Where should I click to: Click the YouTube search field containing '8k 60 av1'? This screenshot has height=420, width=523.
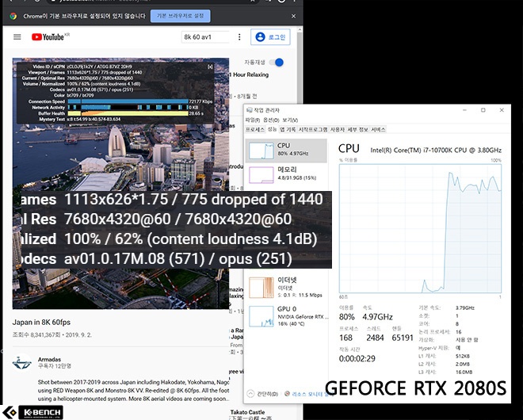pos(205,37)
